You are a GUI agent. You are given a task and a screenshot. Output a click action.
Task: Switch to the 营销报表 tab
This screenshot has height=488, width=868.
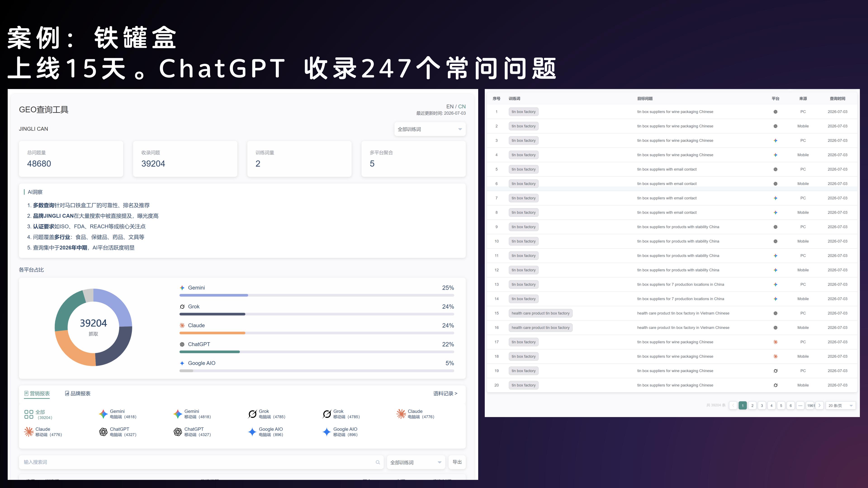coord(37,393)
